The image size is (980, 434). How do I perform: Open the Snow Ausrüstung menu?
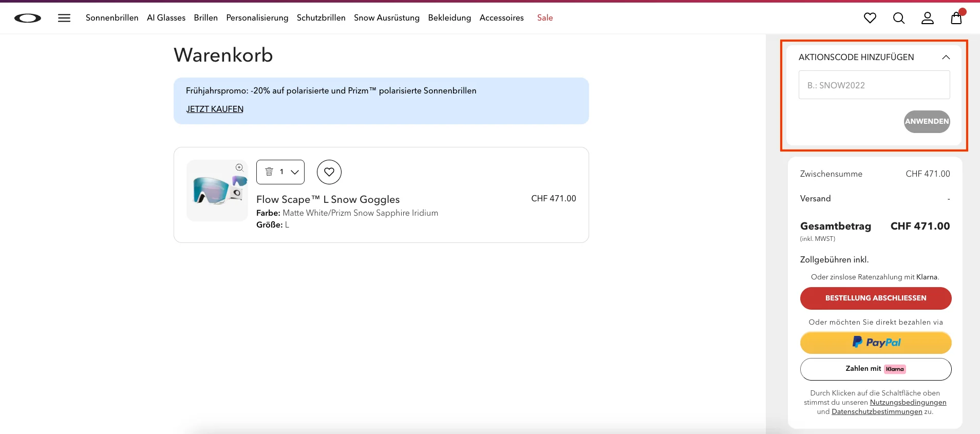(386, 18)
